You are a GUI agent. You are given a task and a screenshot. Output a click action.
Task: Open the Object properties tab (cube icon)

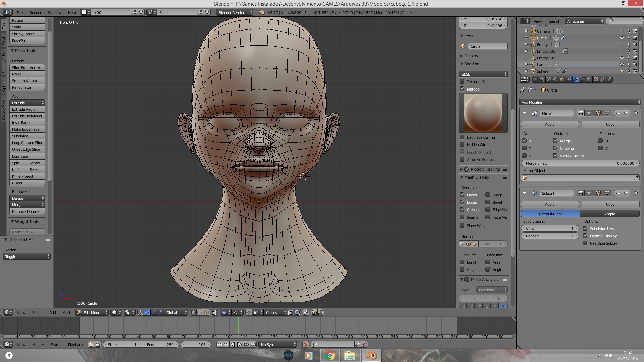tap(562, 79)
